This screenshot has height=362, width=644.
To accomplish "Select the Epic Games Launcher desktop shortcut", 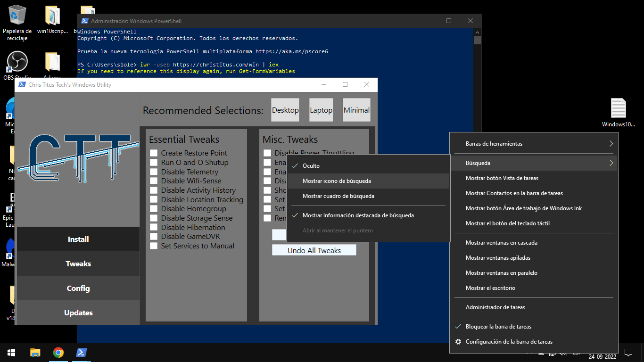I will point(10,209).
